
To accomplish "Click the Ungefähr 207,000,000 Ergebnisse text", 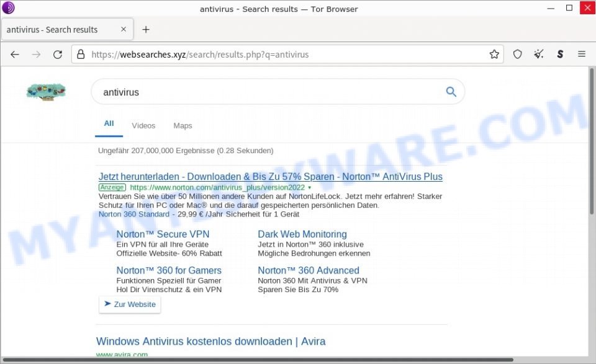I will (x=186, y=151).
